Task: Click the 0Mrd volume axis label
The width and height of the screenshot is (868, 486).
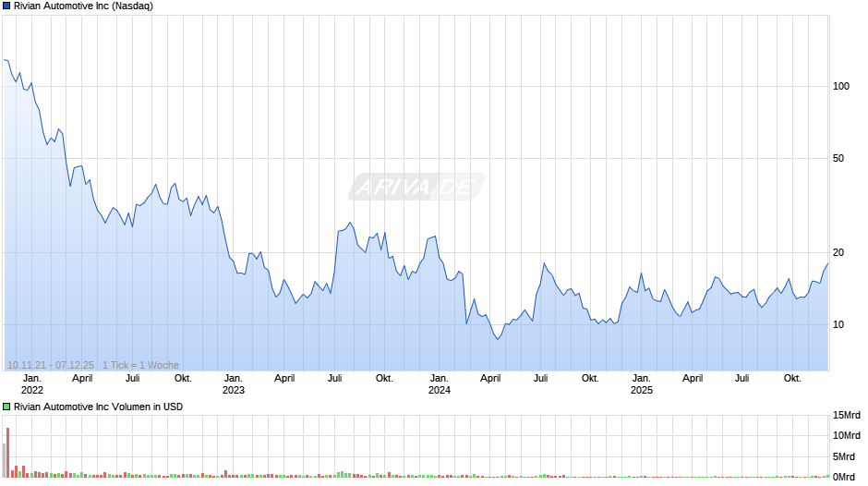Action: coord(844,477)
